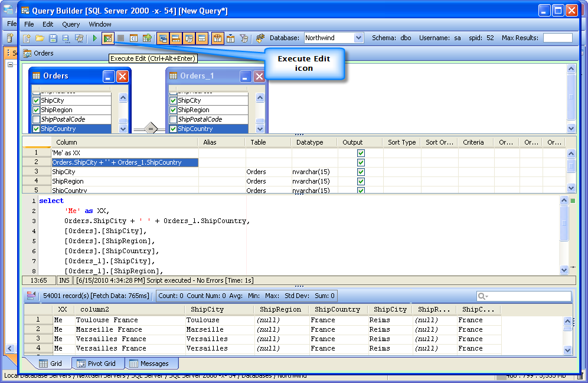Click the toolbar icon right of the Stop icon
This screenshot has width=588, height=383.
134,38
